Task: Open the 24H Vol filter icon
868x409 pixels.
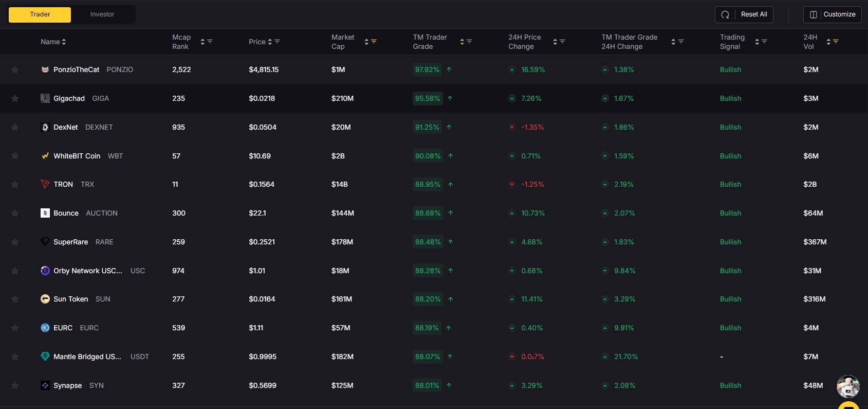Action: [836, 41]
